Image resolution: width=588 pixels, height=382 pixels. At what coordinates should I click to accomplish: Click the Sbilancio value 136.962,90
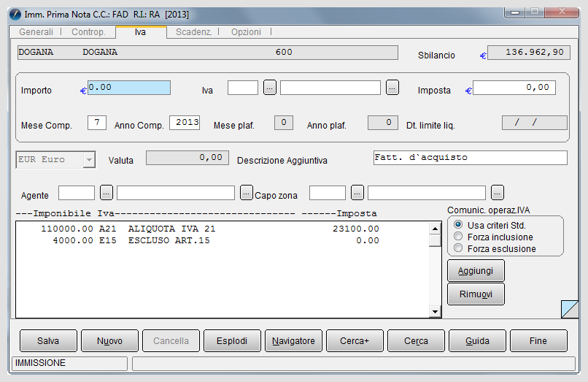pyautogui.click(x=529, y=52)
